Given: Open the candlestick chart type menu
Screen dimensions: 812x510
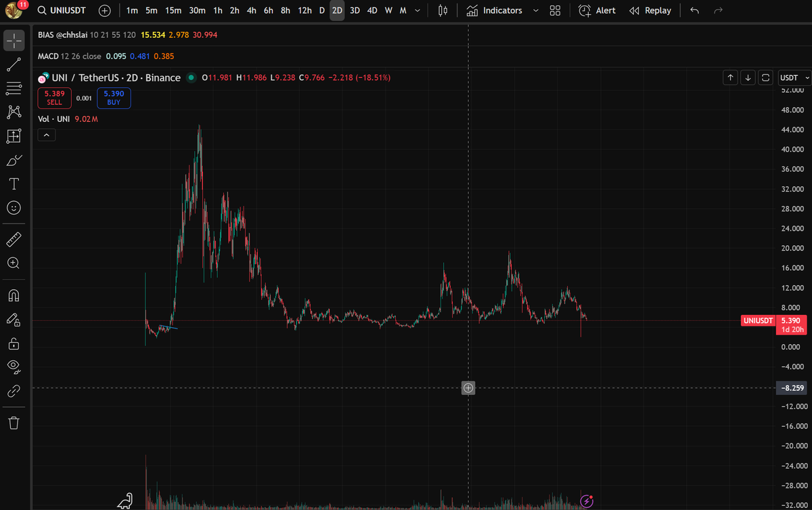Looking at the screenshot, I should [x=443, y=11].
